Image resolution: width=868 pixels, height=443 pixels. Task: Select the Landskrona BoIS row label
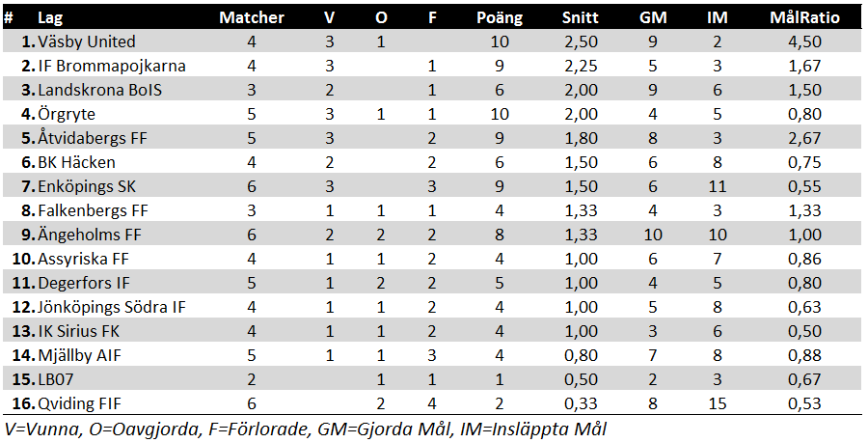click(x=99, y=90)
